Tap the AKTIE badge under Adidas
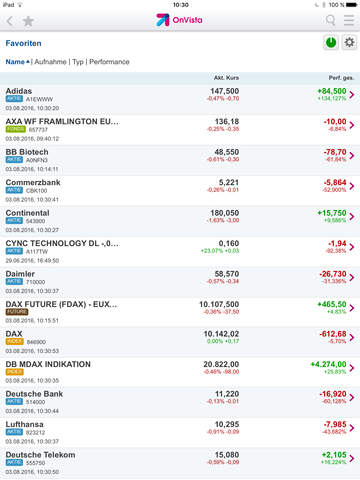 click(x=14, y=99)
